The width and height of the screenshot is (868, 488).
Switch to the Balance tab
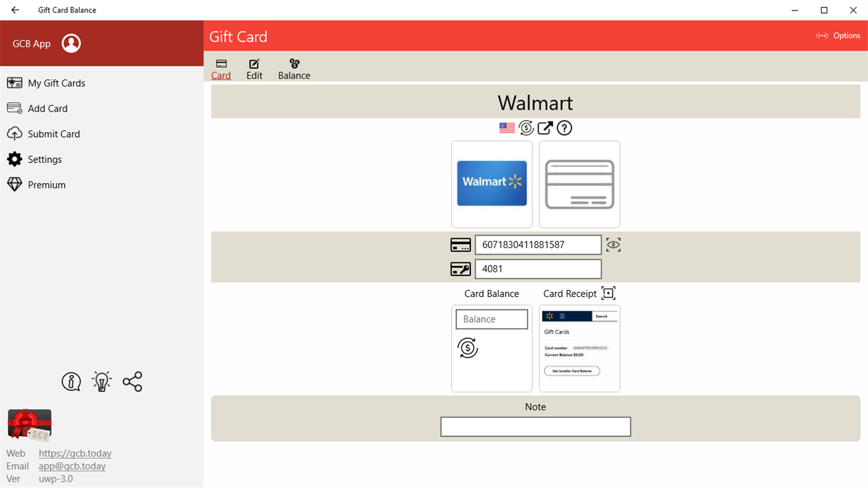(293, 68)
